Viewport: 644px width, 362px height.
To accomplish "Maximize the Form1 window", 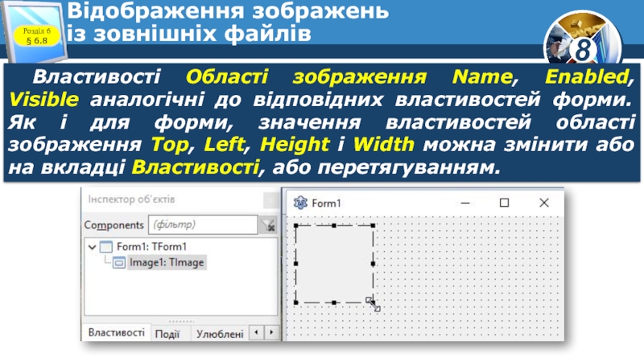I will point(504,204).
